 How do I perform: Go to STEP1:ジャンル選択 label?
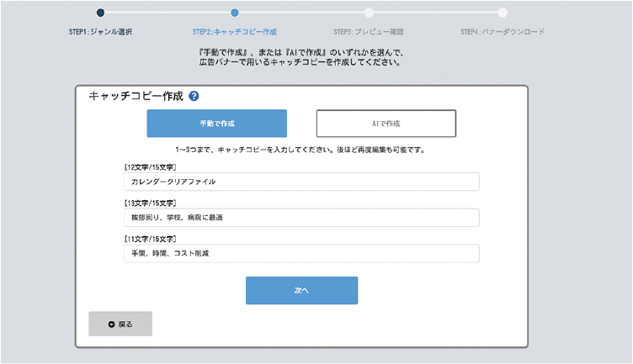coord(100,32)
